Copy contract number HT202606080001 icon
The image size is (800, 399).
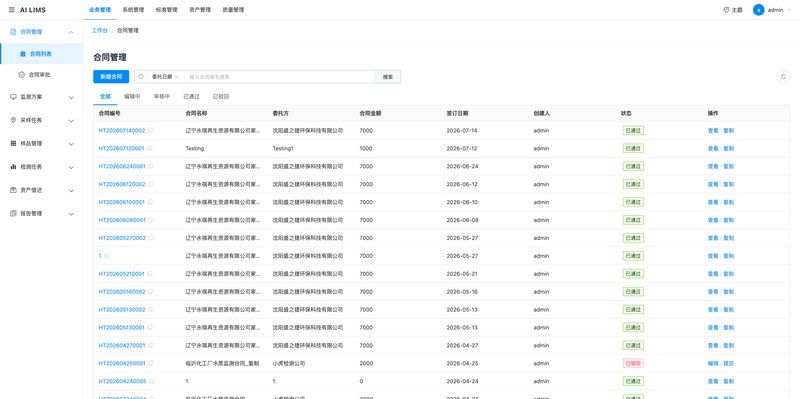pyautogui.click(x=151, y=220)
